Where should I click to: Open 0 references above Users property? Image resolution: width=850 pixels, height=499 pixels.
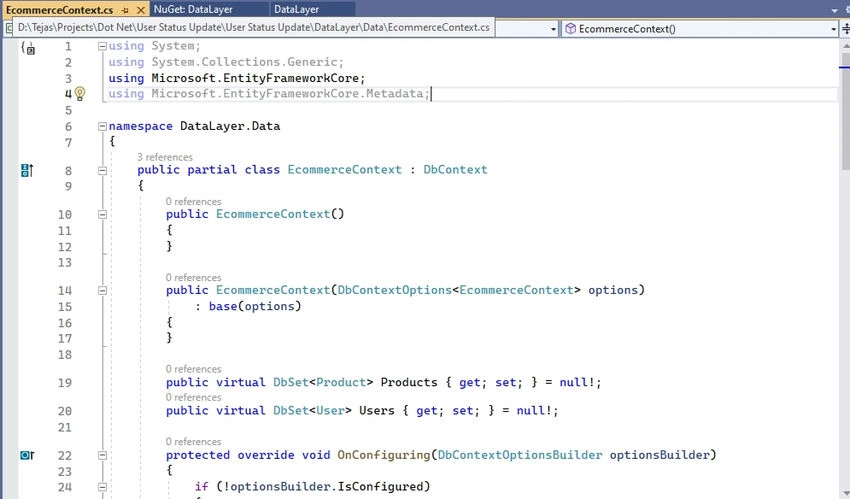click(x=194, y=397)
